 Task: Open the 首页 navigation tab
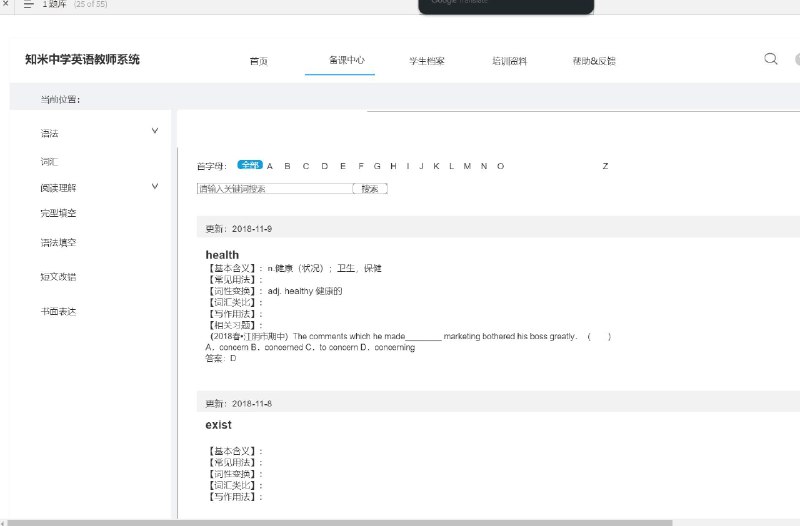point(259,61)
